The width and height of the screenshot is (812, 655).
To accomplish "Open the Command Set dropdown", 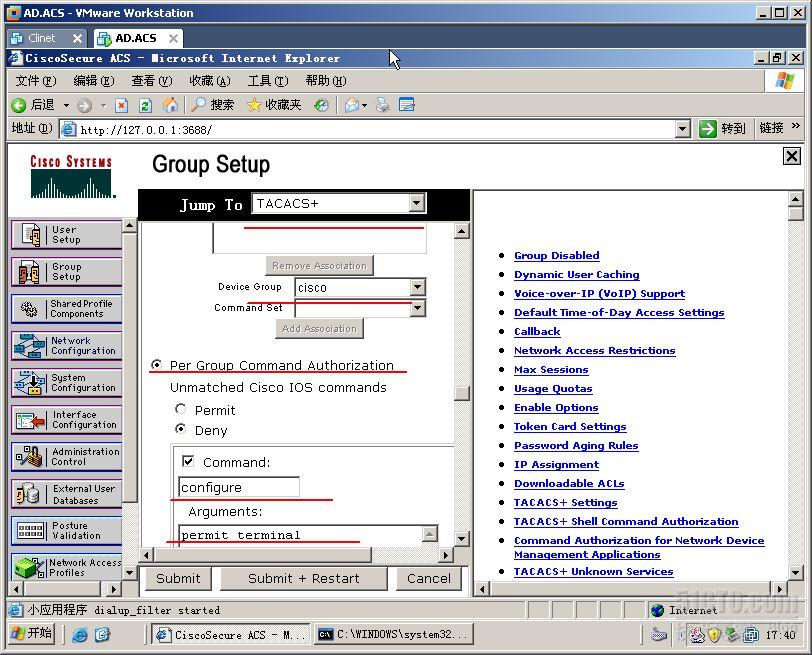I will 417,308.
